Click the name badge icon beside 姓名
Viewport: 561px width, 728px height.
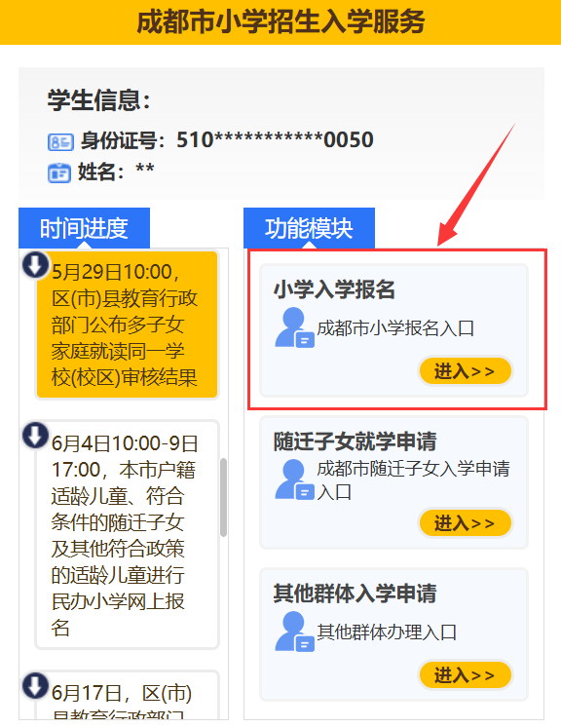[x=59, y=172]
